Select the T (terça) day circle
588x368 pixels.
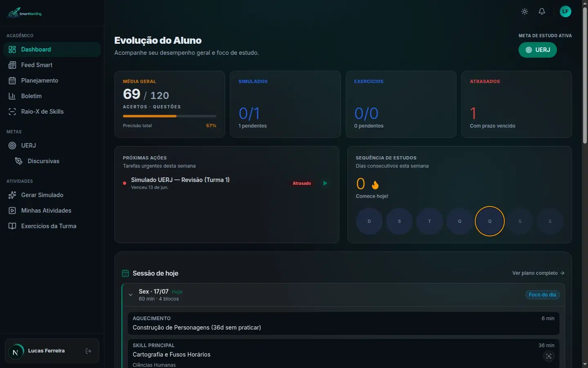[430, 221]
